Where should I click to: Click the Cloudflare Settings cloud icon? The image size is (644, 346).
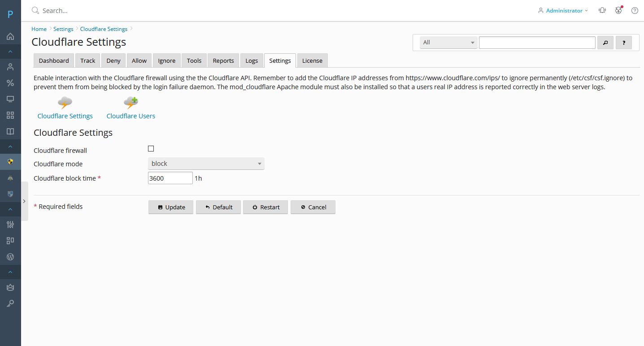pos(65,103)
